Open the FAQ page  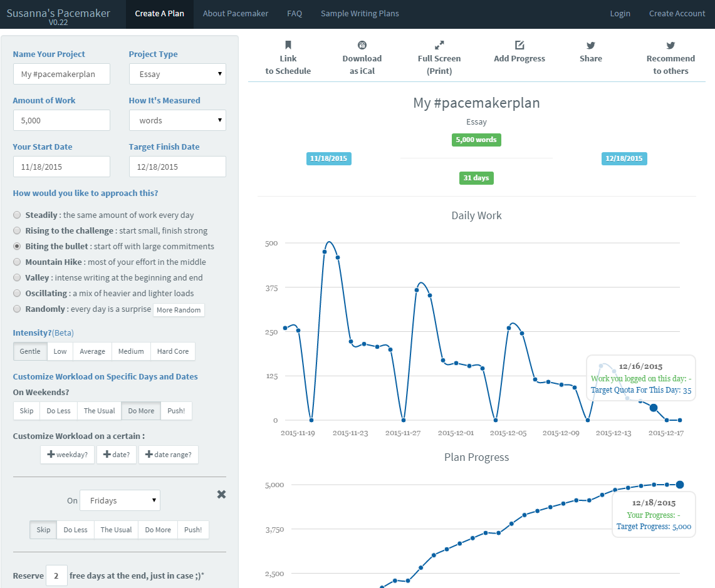pos(295,14)
